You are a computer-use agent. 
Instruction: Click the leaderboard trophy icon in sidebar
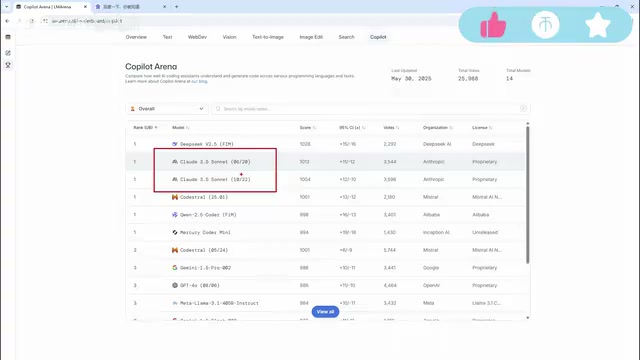[8, 65]
